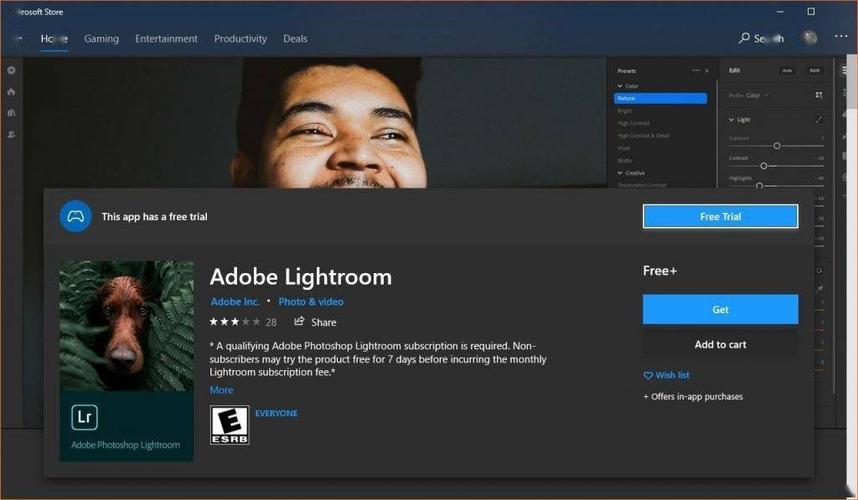Click the back arrow in Store header
The width and height of the screenshot is (858, 500).
click(x=18, y=38)
